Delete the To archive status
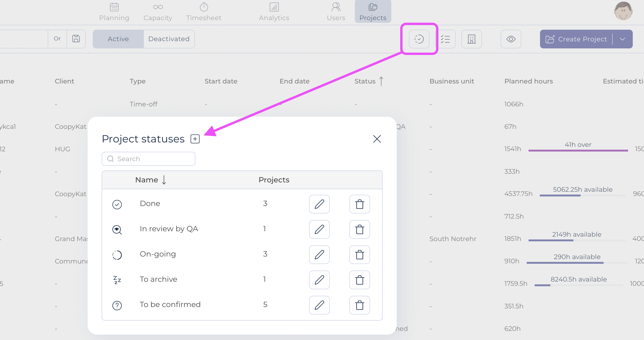644x340 pixels. [x=359, y=280]
